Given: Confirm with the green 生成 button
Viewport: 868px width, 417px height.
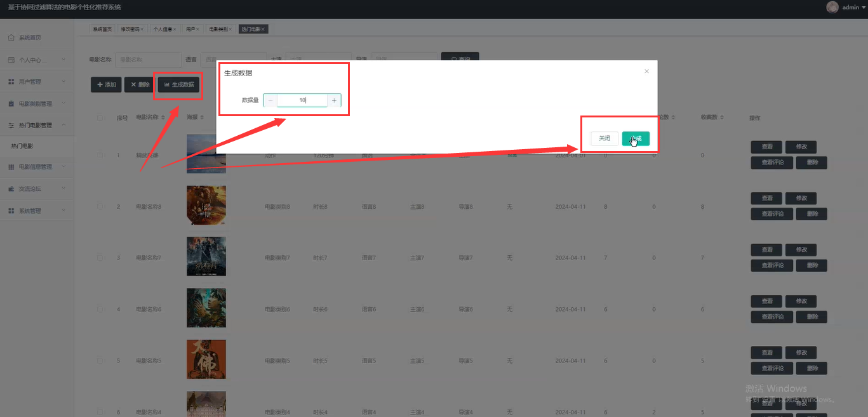Looking at the screenshot, I should coord(636,138).
